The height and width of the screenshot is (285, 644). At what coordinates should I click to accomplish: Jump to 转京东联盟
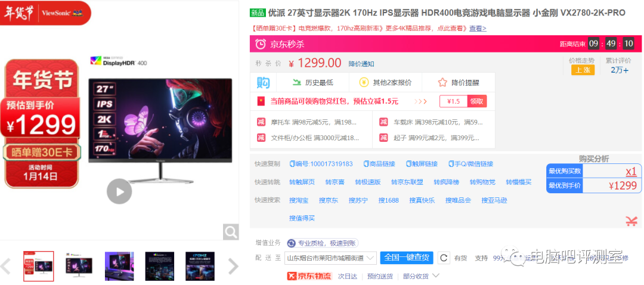pyautogui.click(x=407, y=182)
